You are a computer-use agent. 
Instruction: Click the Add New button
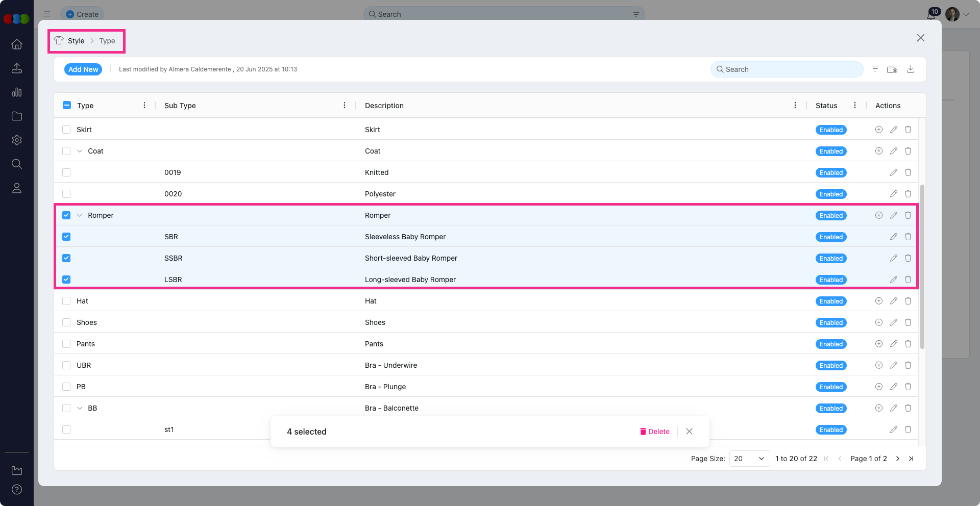pyautogui.click(x=83, y=69)
